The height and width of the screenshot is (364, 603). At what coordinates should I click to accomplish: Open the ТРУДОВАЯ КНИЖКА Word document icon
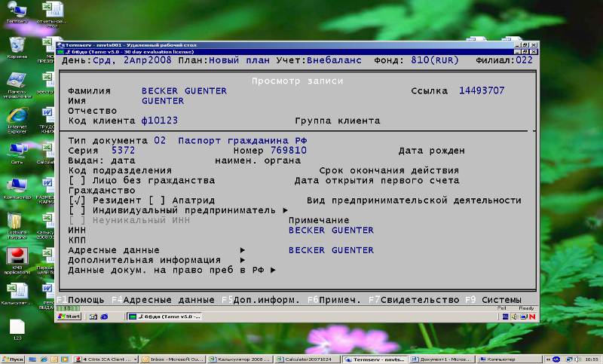(x=48, y=121)
